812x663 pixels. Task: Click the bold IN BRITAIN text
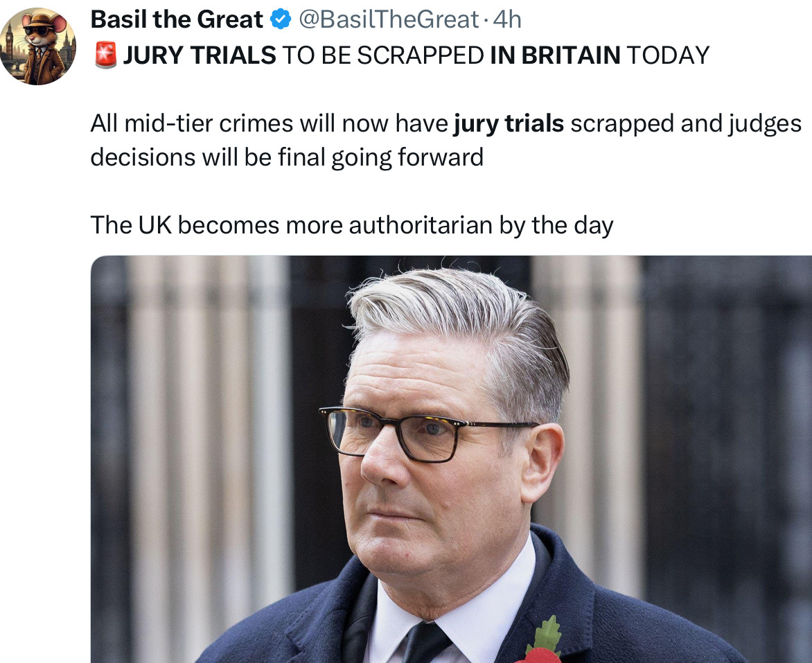coord(555,55)
